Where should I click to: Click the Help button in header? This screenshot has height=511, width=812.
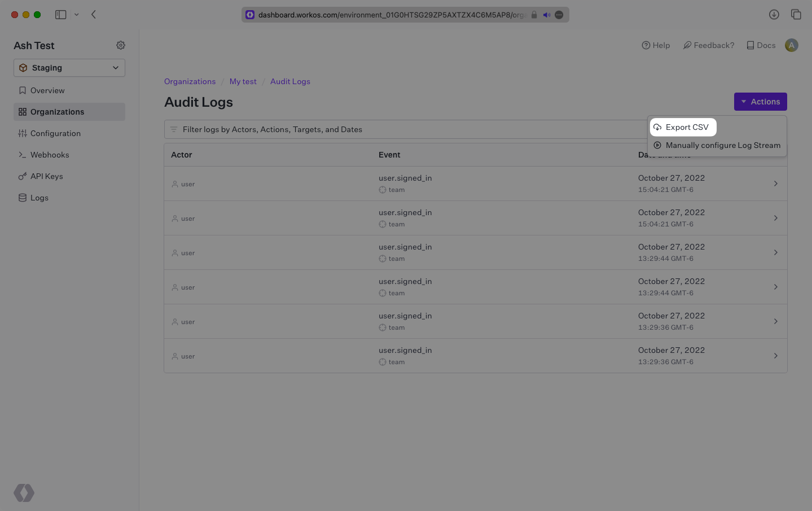click(656, 45)
